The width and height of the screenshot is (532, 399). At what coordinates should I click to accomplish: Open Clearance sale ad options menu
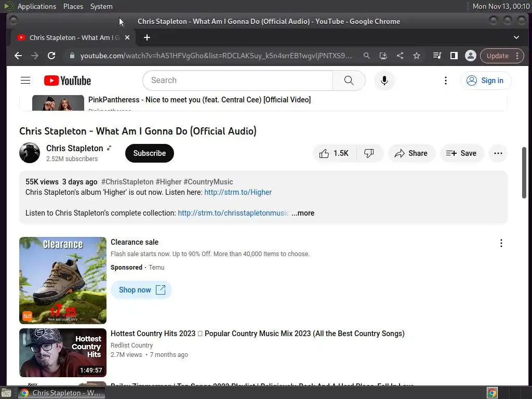pyautogui.click(x=501, y=243)
